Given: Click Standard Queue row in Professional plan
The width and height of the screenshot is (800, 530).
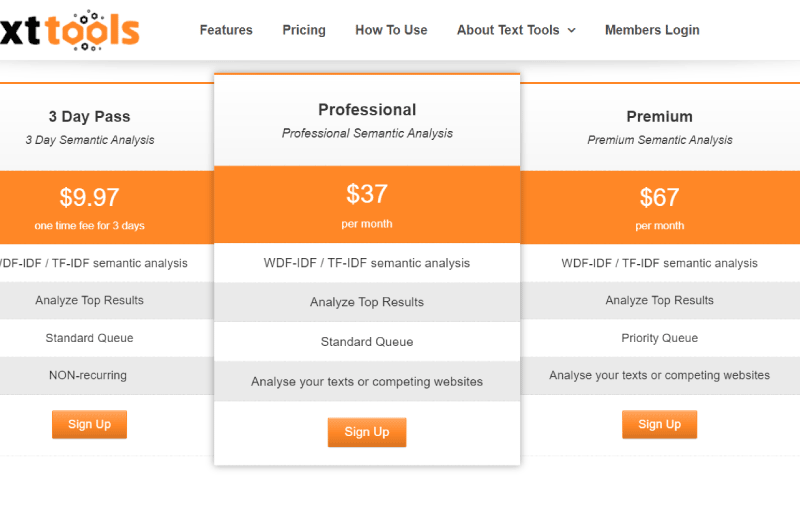Looking at the screenshot, I should click(x=367, y=342).
